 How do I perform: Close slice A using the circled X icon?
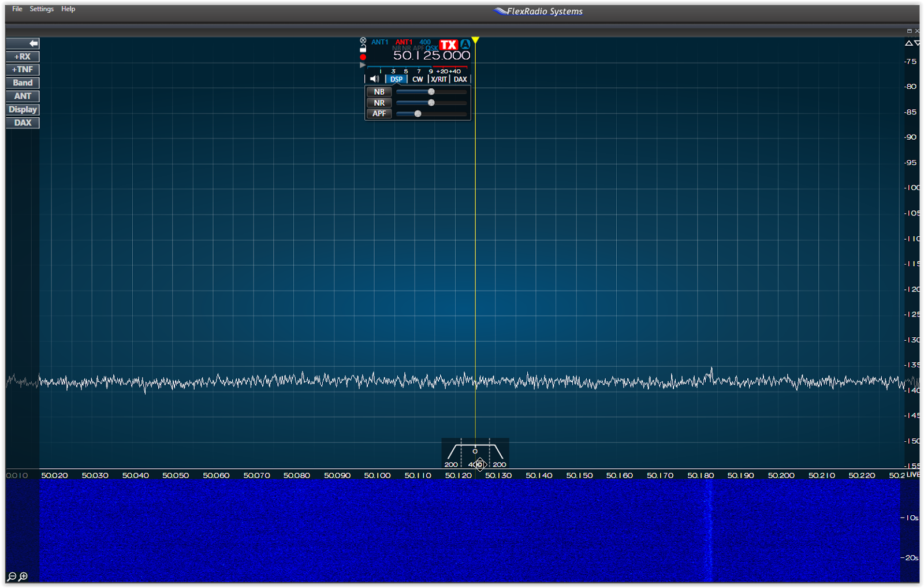point(363,39)
